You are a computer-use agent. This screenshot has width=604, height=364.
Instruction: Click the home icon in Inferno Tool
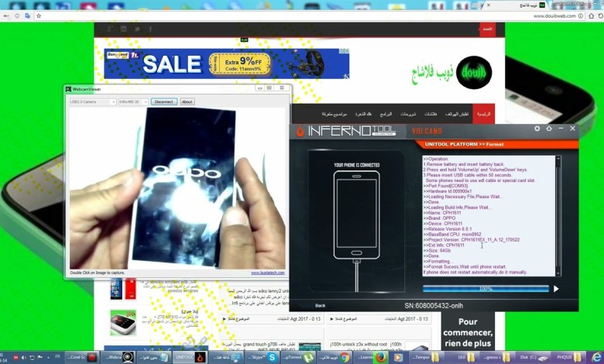549,129
